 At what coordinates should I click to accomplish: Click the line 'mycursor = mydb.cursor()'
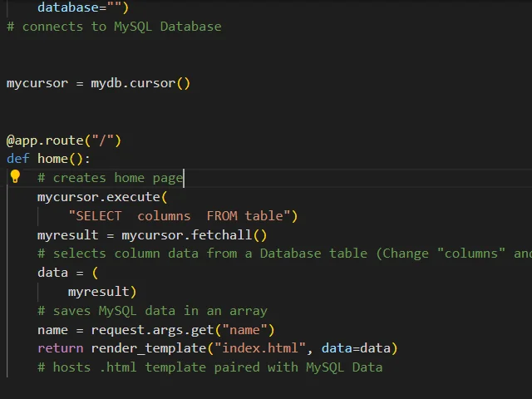[98, 83]
